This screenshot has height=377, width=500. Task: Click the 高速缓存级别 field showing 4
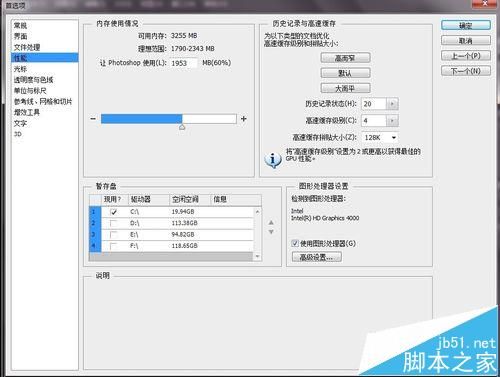pos(374,120)
